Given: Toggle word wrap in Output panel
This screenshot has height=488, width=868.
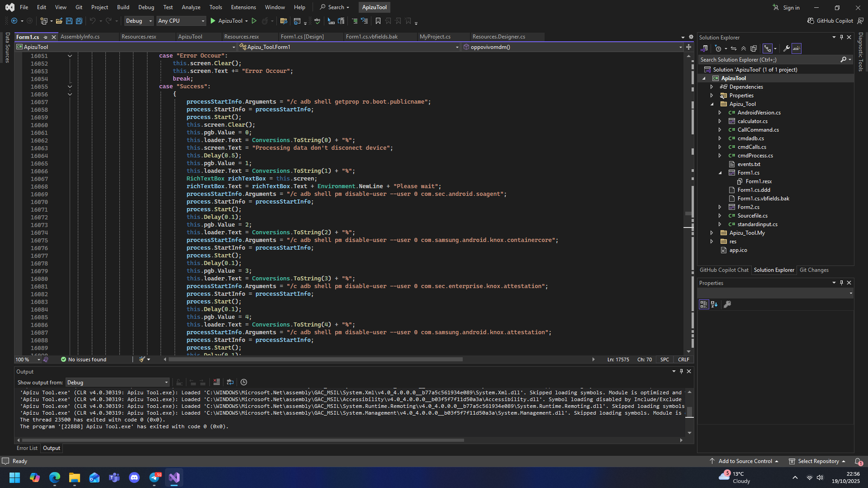Looking at the screenshot, I should click(230, 382).
